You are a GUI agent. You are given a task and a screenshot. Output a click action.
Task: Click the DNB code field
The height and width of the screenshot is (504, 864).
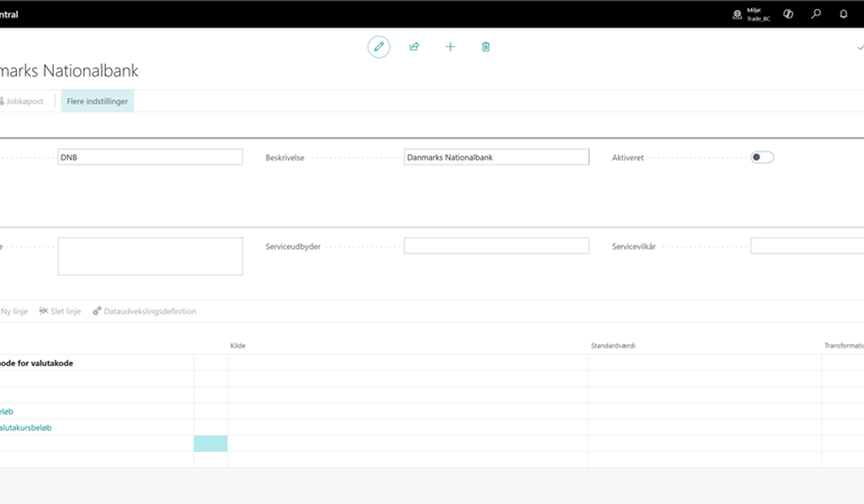tap(150, 157)
